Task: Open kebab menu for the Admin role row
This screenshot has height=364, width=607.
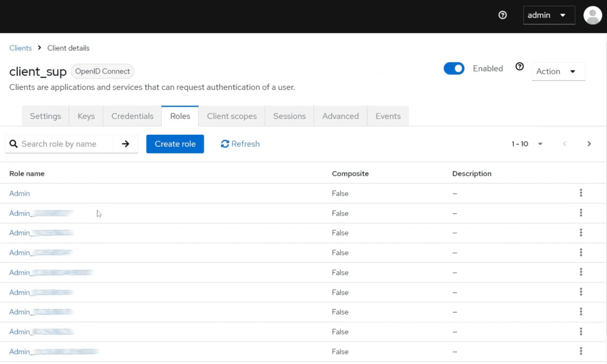Action: tap(581, 193)
